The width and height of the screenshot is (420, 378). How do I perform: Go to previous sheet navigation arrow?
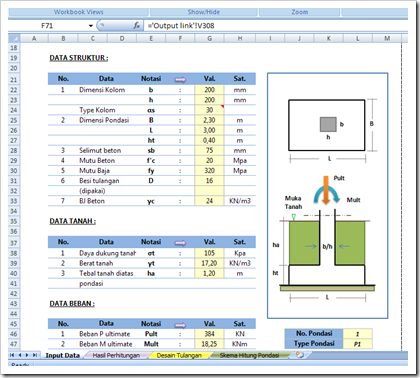coord(20,355)
